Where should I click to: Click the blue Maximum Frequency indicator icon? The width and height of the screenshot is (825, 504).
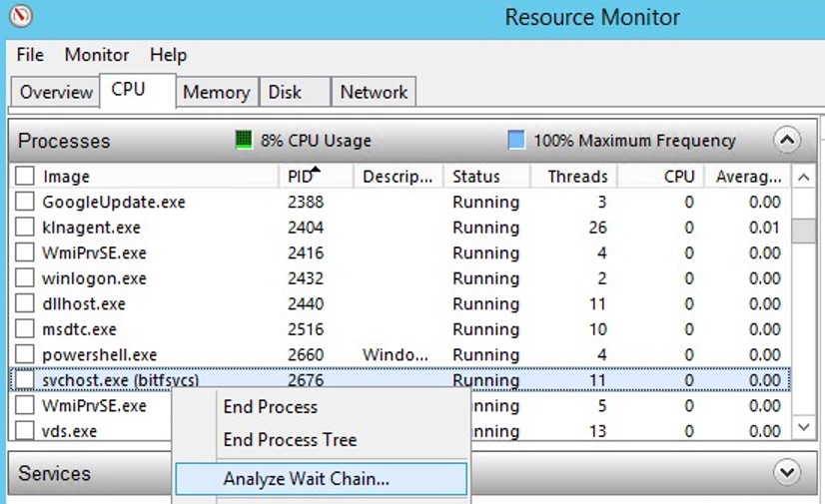(x=516, y=141)
